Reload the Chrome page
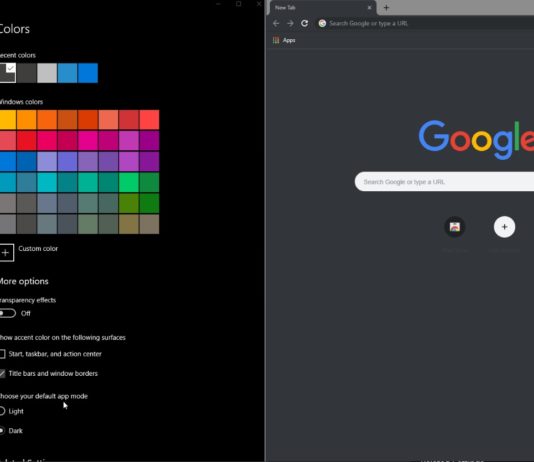The width and height of the screenshot is (534, 462). pos(304,23)
